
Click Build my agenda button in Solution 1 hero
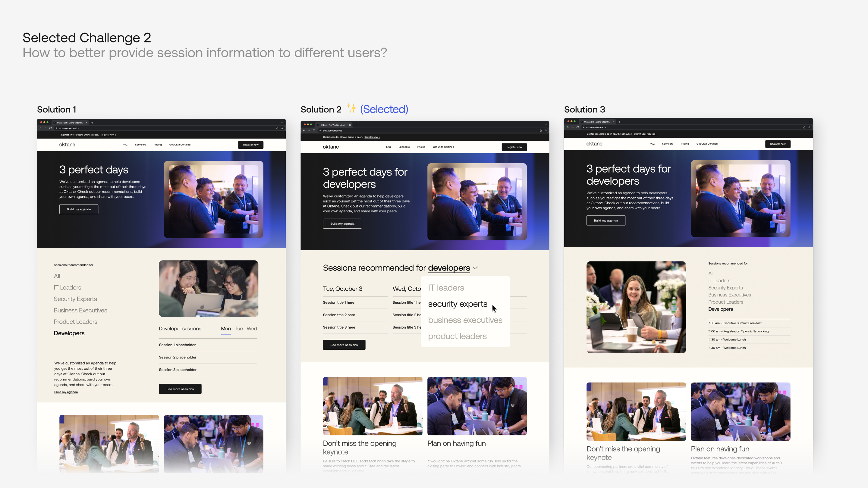[79, 209]
